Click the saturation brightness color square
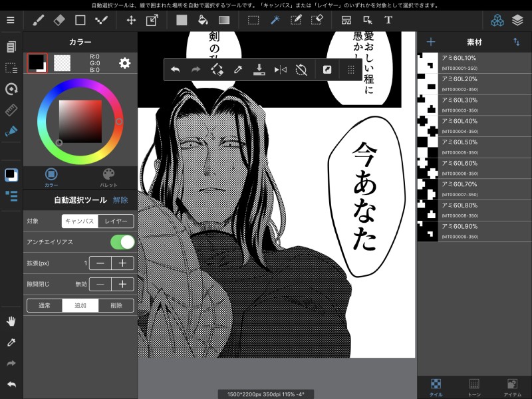The width and height of the screenshot is (532, 399). coord(80,122)
